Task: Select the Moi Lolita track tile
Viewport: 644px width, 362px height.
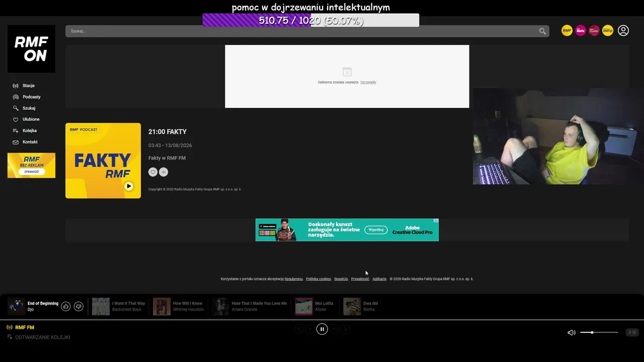Action: [314, 306]
